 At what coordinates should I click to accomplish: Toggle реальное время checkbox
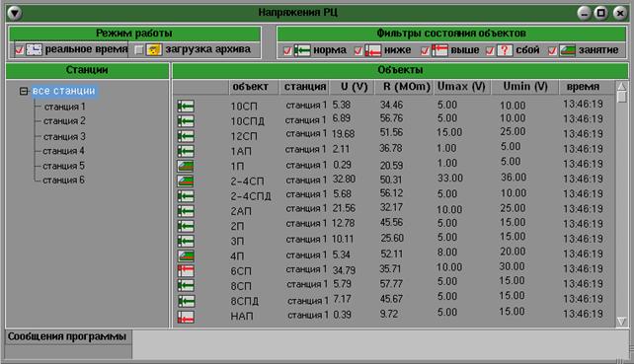click(x=20, y=50)
